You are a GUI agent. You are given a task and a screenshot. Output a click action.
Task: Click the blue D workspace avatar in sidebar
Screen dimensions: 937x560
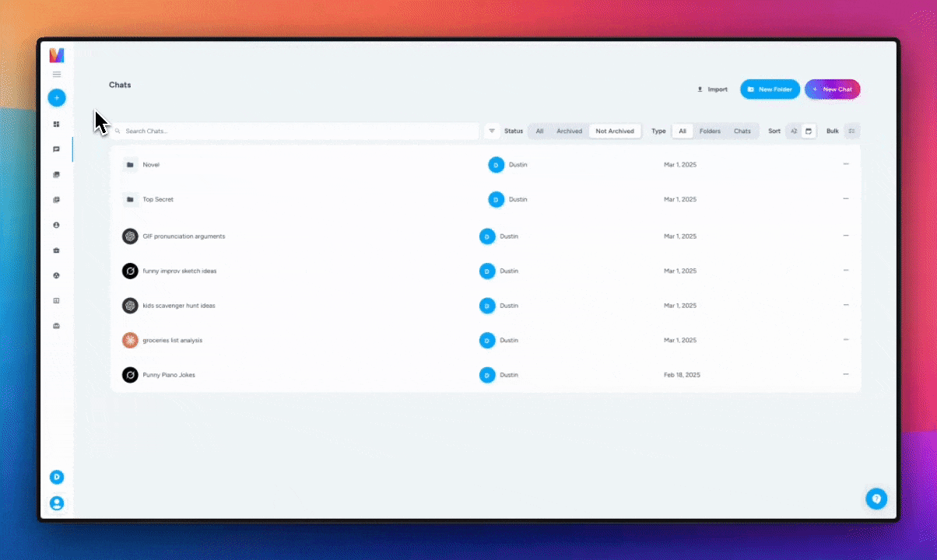(57, 477)
